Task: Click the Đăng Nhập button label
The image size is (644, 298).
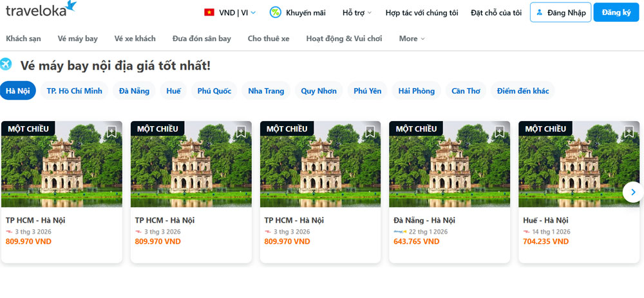Action: click(566, 13)
